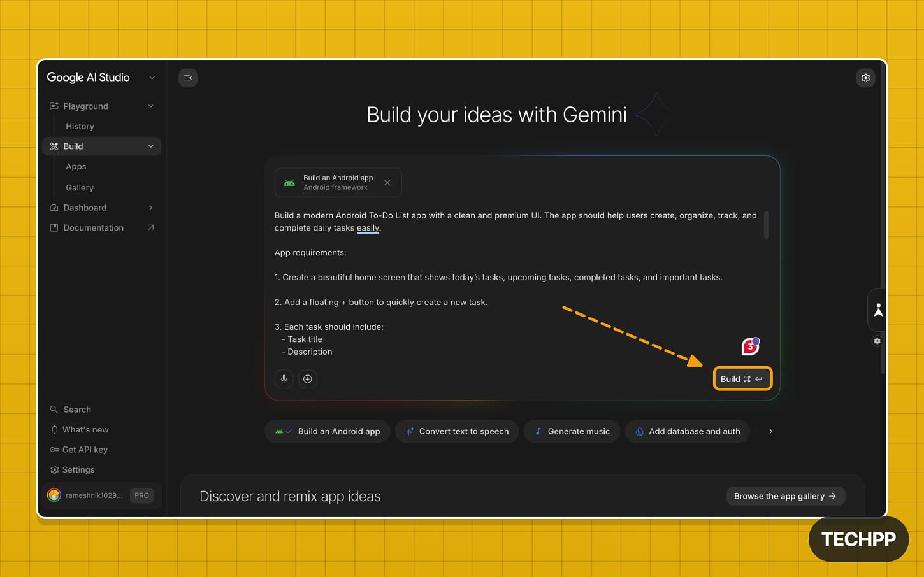Click inside the prompt text area at 'App requirements:'
The height and width of the screenshot is (577, 924).
tap(310, 253)
